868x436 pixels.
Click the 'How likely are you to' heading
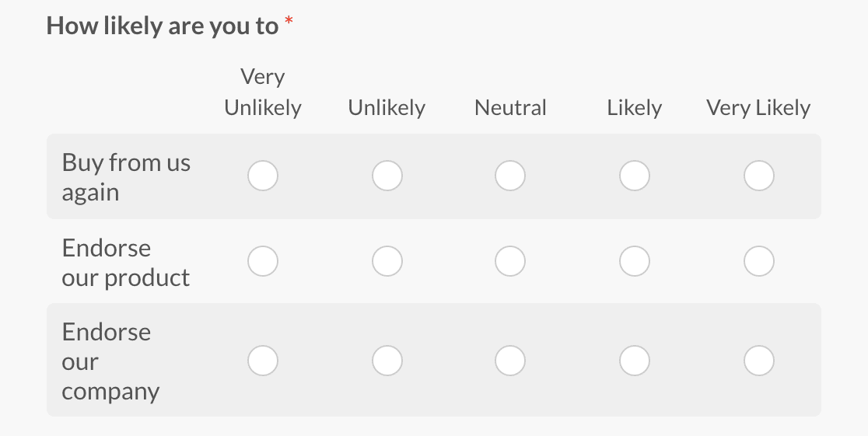tap(162, 26)
